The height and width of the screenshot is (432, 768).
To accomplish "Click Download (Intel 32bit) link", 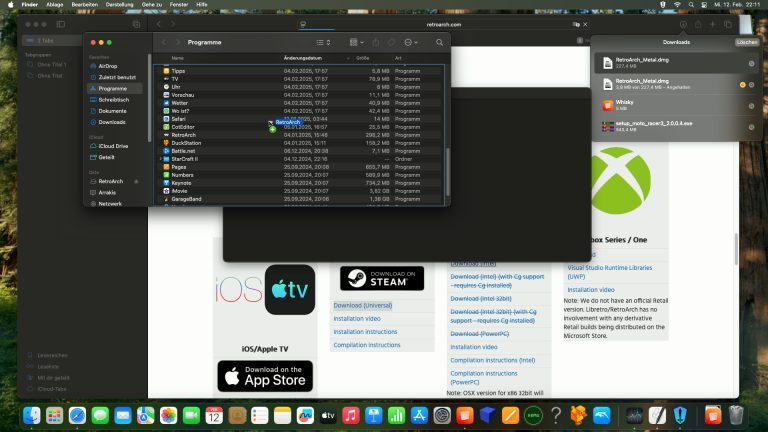I will coord(481,299).
